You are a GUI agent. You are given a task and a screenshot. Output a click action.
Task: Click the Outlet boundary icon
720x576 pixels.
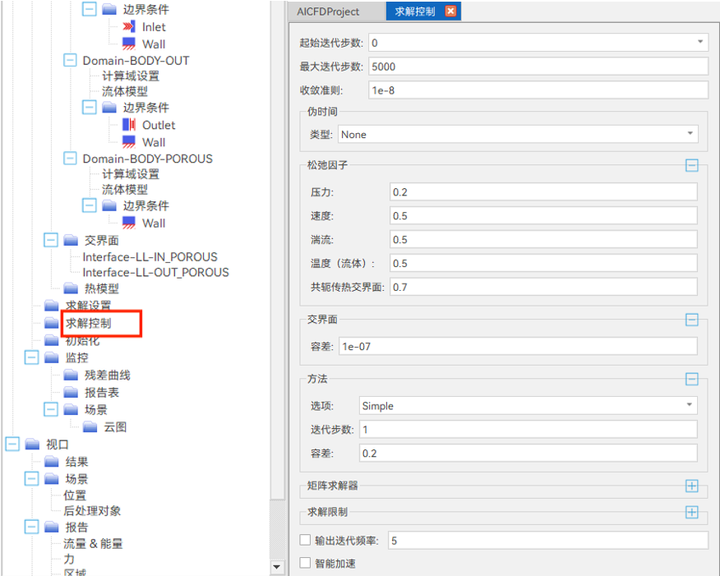[129, 124]
